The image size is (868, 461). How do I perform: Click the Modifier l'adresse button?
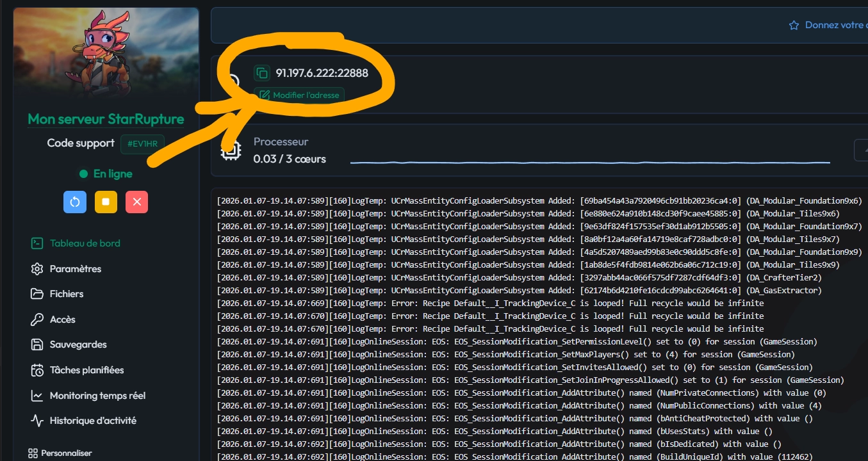[299, 95]
